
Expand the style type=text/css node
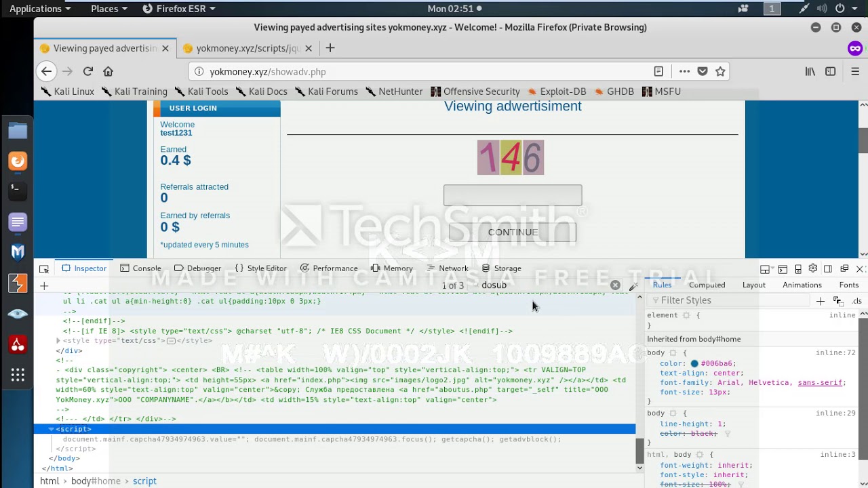point(58,341)
